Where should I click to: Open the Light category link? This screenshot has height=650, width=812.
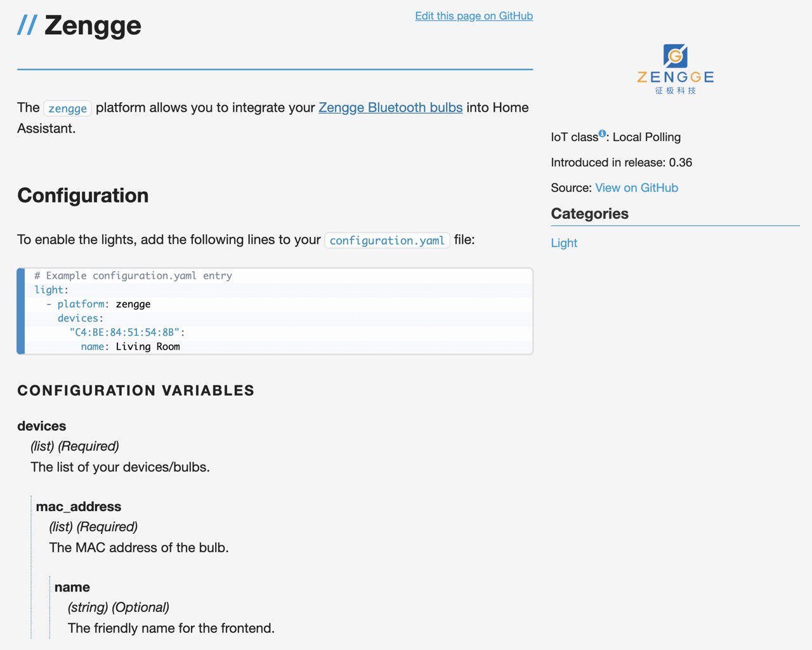[x=564, y=243]
